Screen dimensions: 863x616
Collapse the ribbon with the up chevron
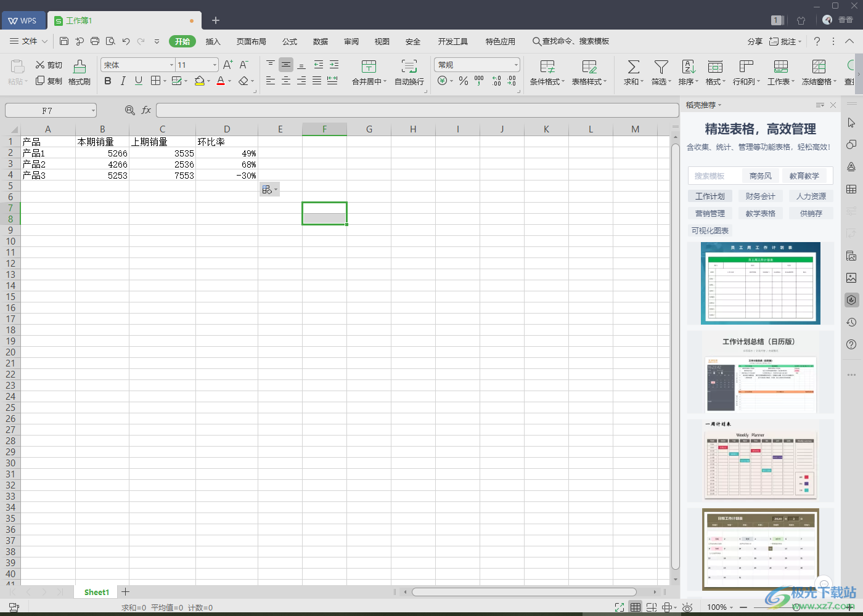pyautogui.click(x=849, y=41)
